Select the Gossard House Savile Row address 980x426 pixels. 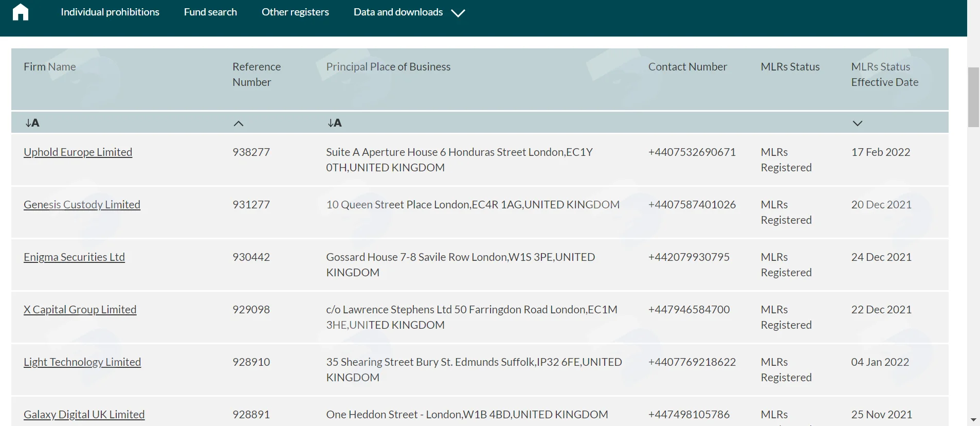click(x=461, y=265)
